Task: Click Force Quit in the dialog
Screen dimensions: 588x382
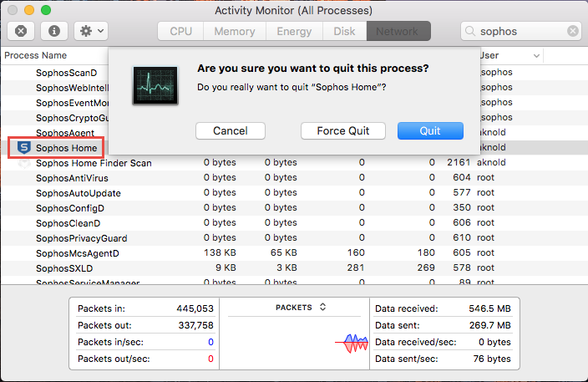Action: coord(343,130)
